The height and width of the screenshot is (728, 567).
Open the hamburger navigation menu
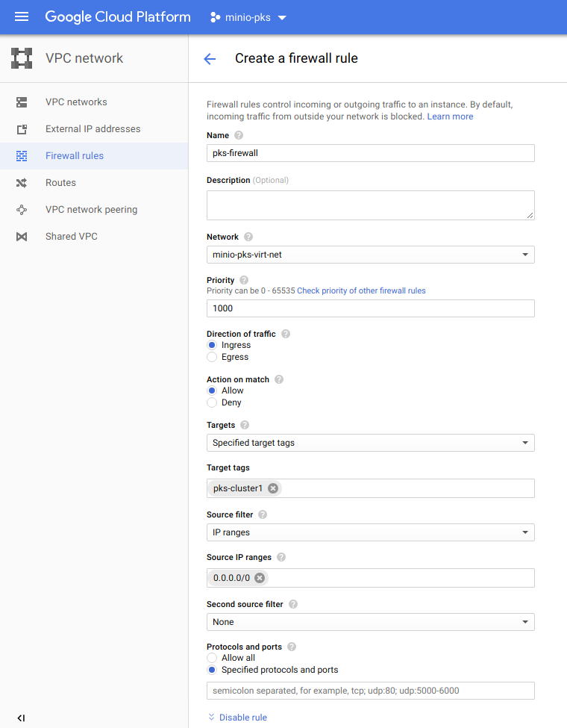[x=22, y=17]
